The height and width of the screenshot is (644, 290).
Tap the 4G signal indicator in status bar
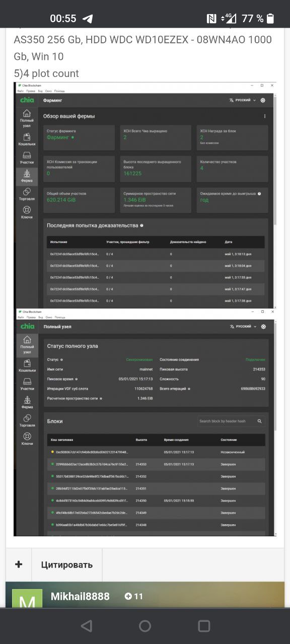[230, 19]
